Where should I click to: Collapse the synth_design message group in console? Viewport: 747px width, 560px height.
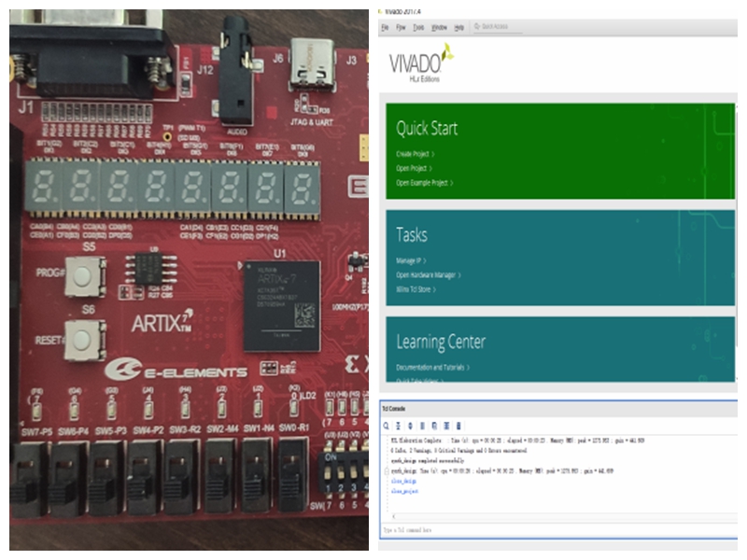click(387, 472)
